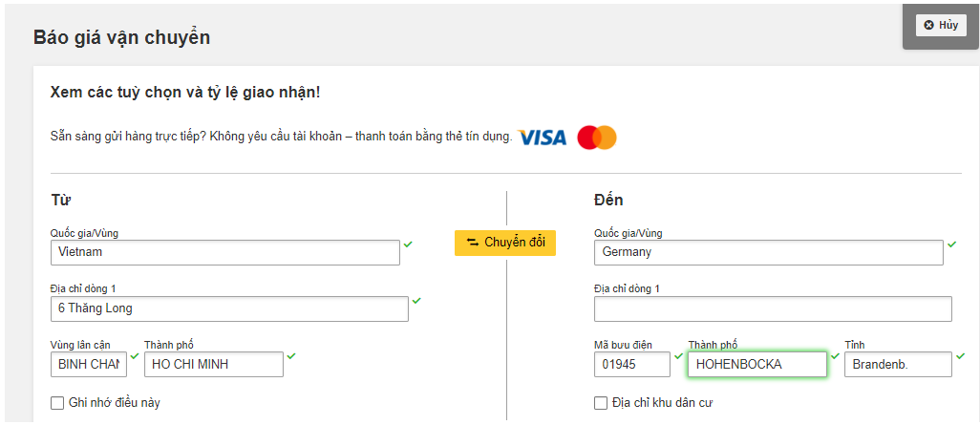Click the Thành phố field with HOHENBOCKA
Viewport: 980px width, 425px height.
click(757, 365)
